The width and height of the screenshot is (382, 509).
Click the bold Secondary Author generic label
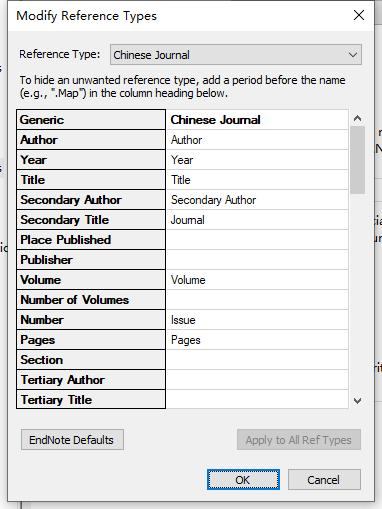pyautogui.click(x=91, y=200)
